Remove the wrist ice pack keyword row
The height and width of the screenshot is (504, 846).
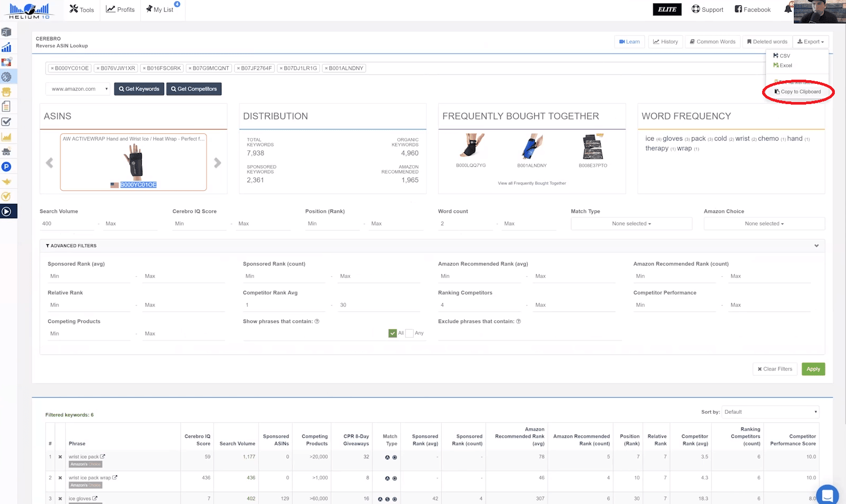(60, 457)
